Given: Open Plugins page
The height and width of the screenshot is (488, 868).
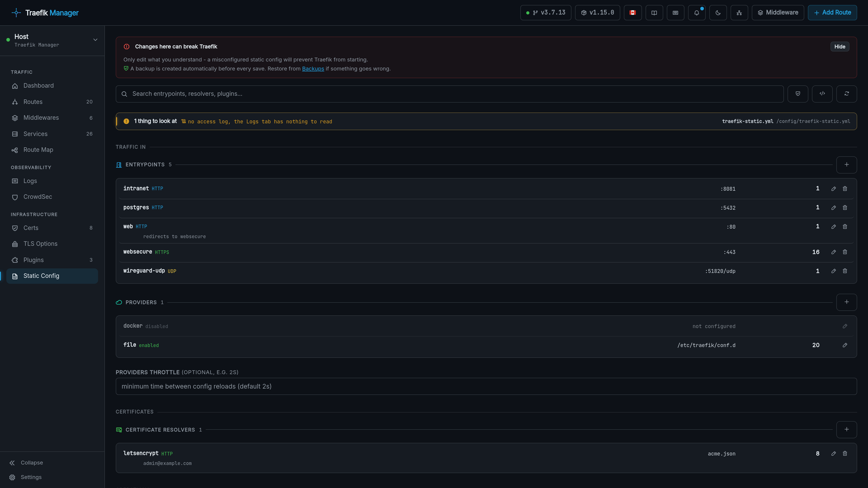Looking at the screenshot, I should 52,260.
